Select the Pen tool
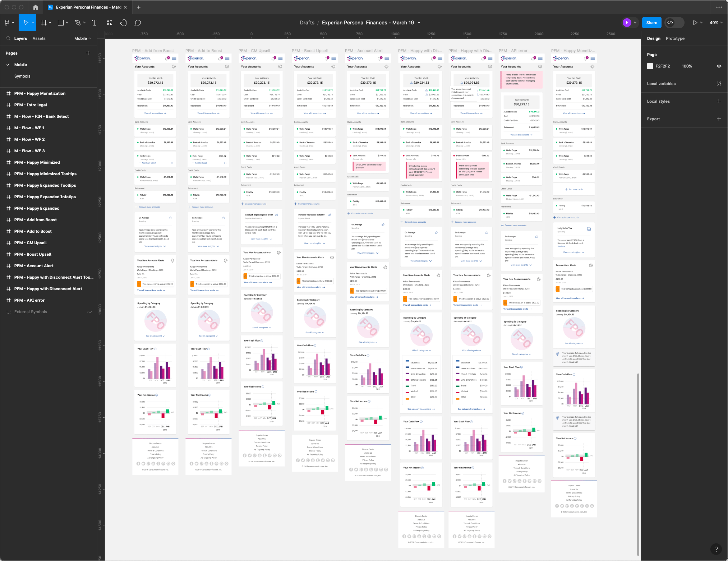The width and height of the screenshot is (728, 561). pyautogui.click(x=78, y=23)
